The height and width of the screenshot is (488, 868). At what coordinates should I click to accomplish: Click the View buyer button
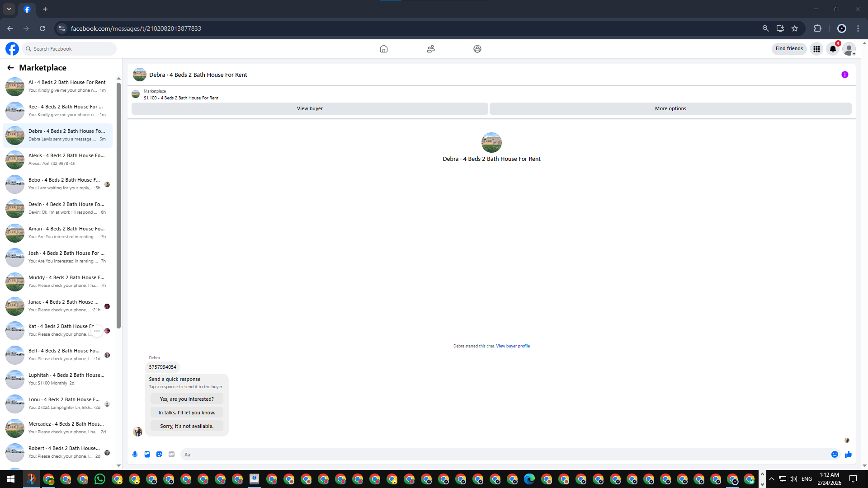310,108
